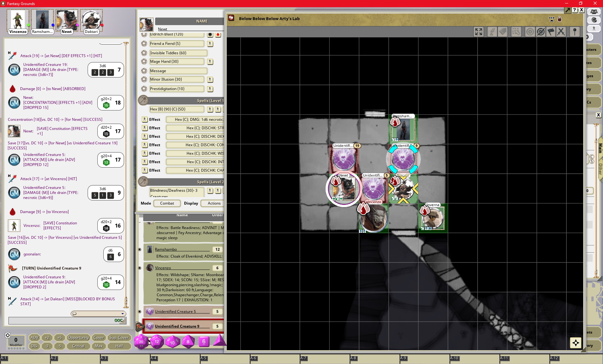Screen dimensions: 603x364
Task: Click the Eldritch Blast damage blood-drop icon
Action: [x=218, y=35]
